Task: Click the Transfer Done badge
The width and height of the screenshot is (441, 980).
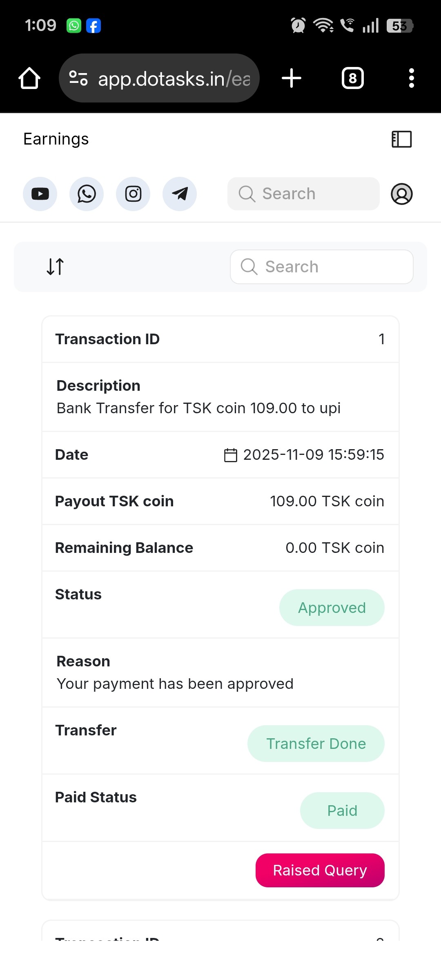Action: 316,744
